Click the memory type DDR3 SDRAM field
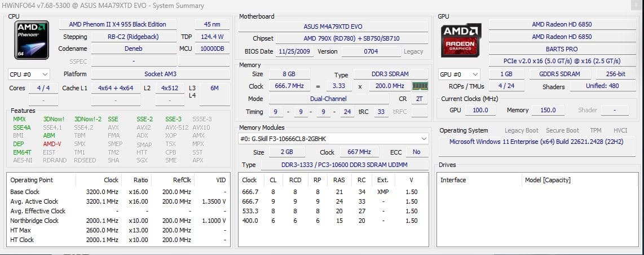The image size is (644, 255). pyautogui.click(x=390, y=74)
